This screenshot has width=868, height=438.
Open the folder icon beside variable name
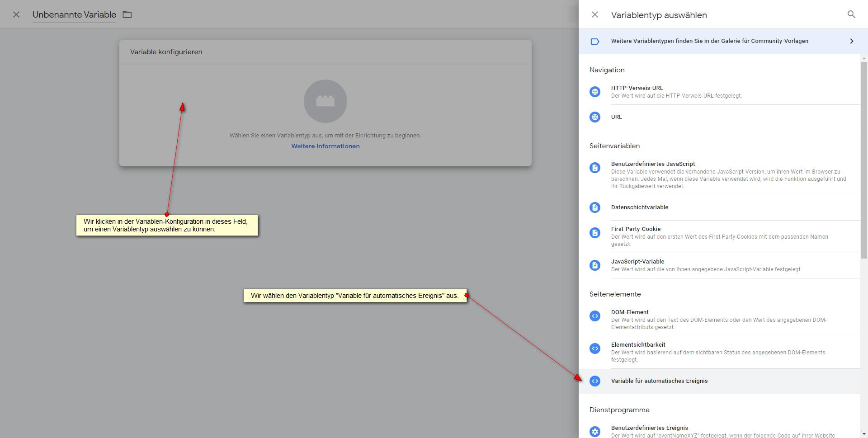(127, 14)
